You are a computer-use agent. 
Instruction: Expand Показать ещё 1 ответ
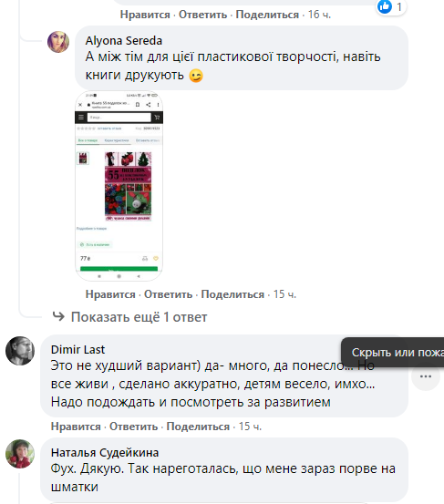tap(139, 317)
